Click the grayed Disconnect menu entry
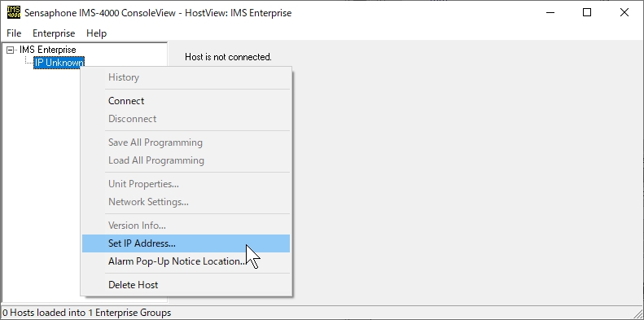 (x=186, y=119)
